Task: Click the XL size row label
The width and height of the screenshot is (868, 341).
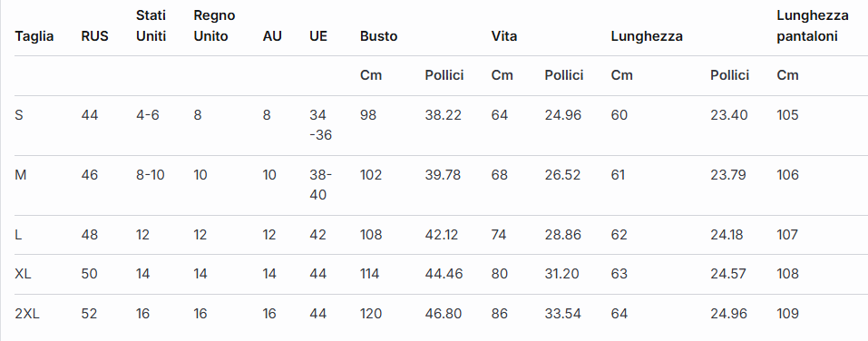Action: [x=23, y=274]
